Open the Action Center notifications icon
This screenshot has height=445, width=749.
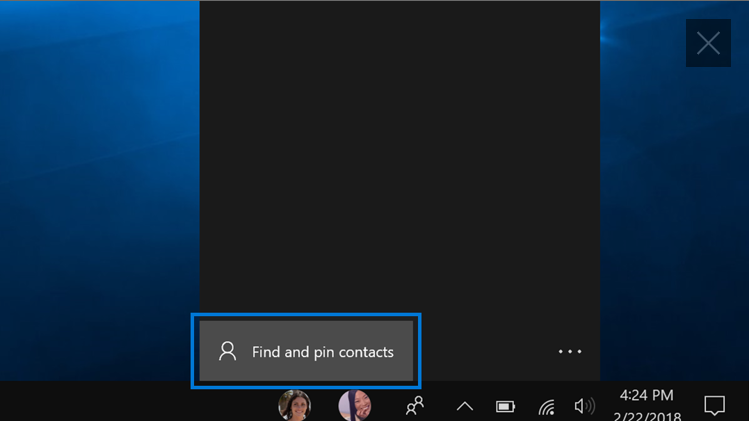click(715, 406)
